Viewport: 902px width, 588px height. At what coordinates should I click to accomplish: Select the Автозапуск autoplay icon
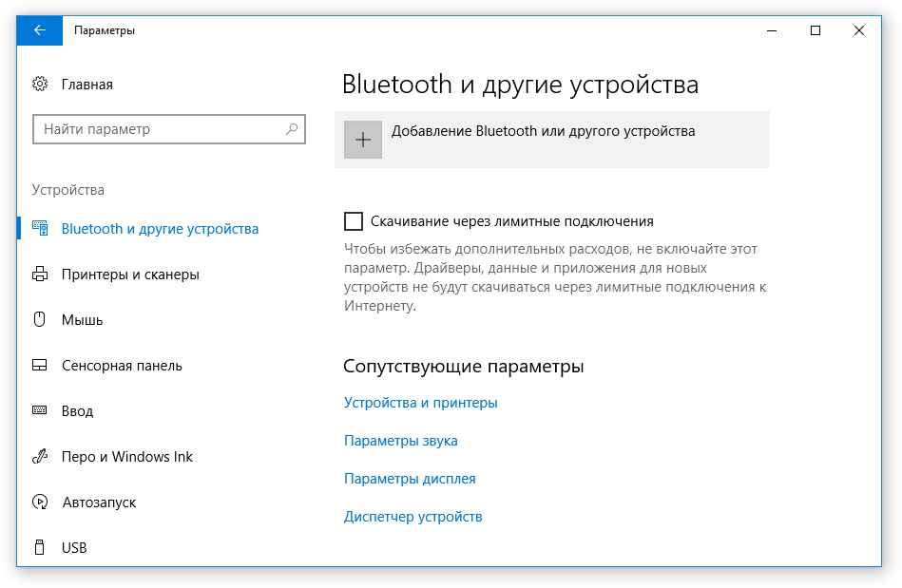coord(40,502)
